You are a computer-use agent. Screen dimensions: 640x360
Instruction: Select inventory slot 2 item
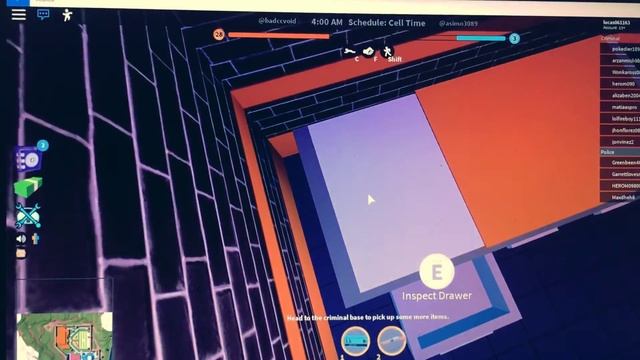(391, 340)
